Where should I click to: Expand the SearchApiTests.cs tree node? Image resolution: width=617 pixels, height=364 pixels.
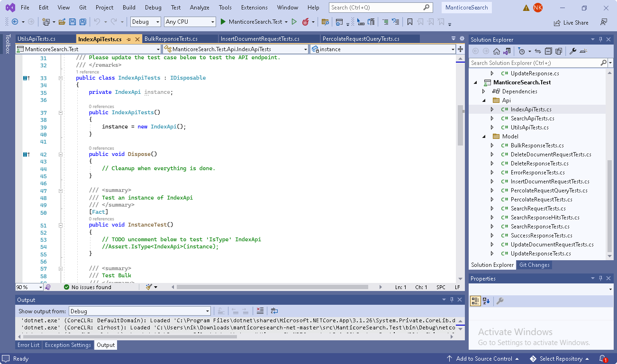[x=491, y=118]
